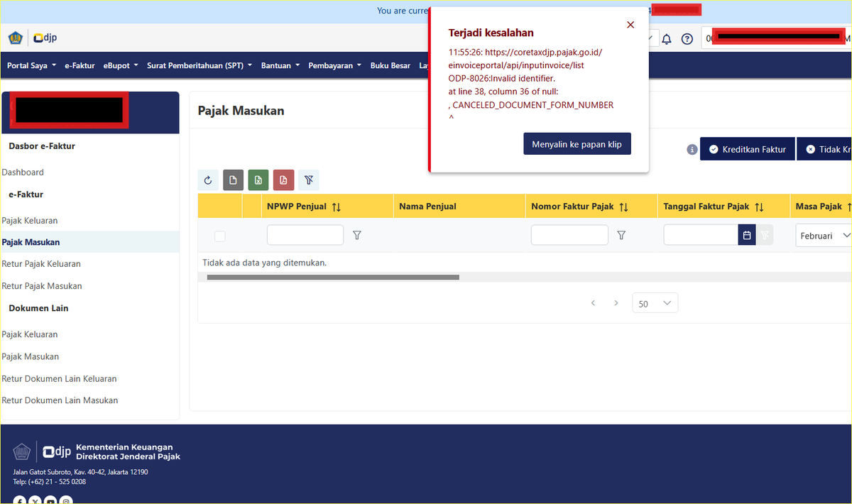
Task: Expand the Portal Saya menu
Action: pos(31,65)
